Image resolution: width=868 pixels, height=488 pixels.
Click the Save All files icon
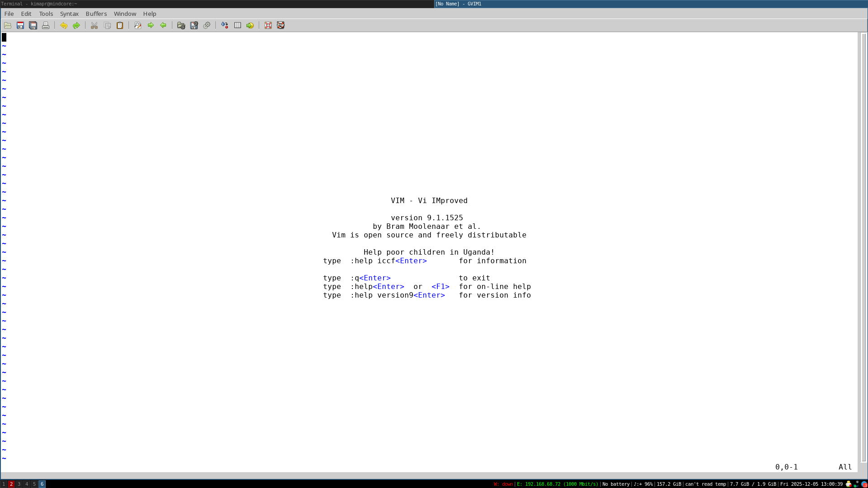tap(33, 25)
